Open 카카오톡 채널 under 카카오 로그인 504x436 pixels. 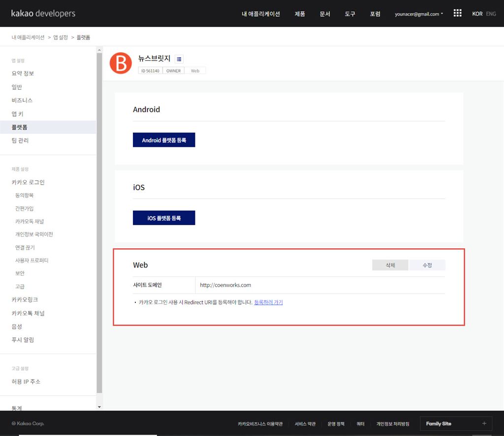coord(30,221)
